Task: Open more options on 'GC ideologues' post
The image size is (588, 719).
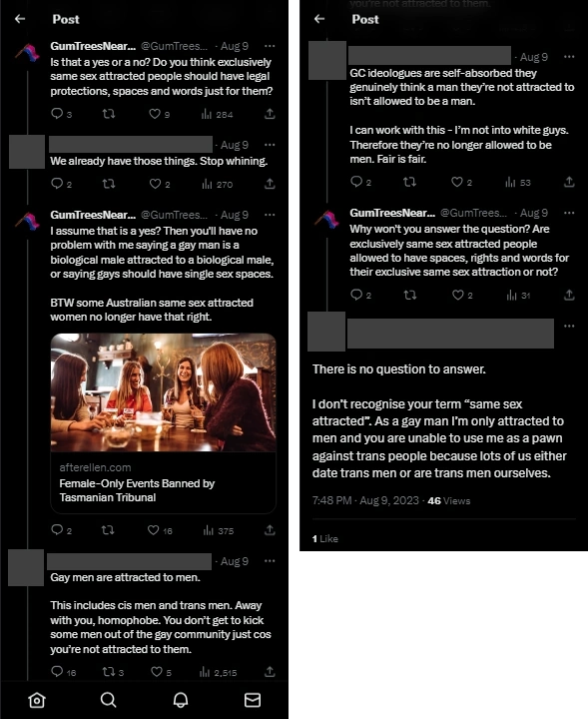Action: click(569, 57)
